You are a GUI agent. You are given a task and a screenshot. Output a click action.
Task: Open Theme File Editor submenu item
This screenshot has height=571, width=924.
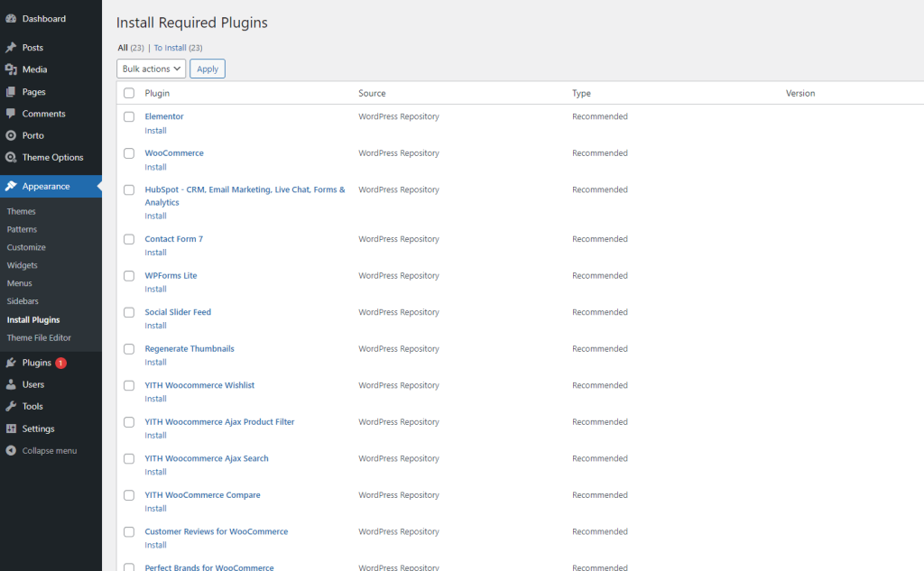[39, 337]
